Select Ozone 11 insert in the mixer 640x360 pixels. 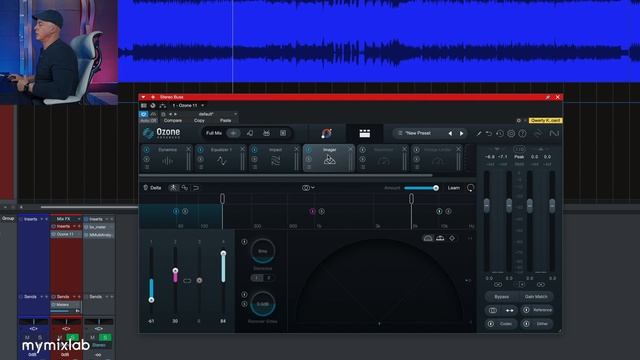click(66, 235)
